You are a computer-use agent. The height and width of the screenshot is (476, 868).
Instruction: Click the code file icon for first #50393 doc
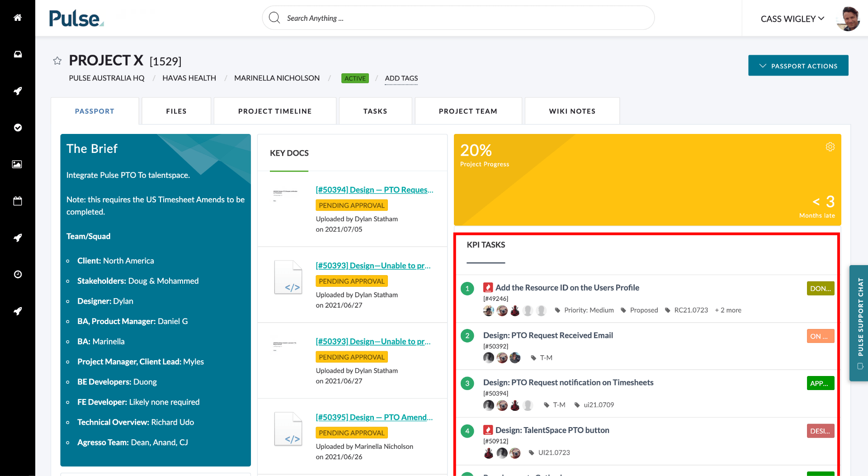point(288,277)
